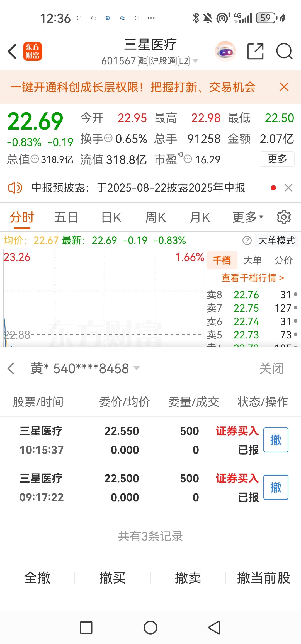Go back with the order panel arrow
Viewport: 301px width, 644px height.
click(x=11, y=369)
